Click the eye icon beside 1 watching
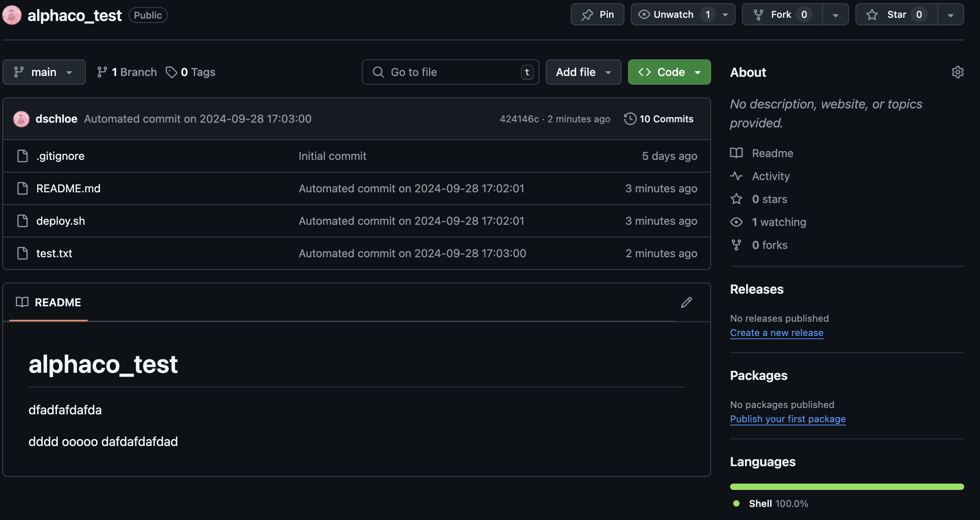980x520 pixels. (x=736, y=222)
